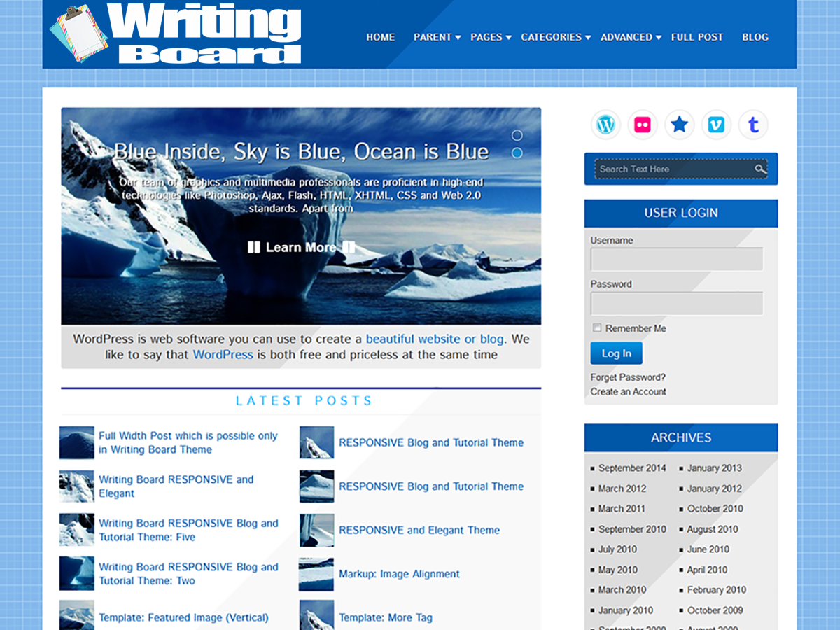Open the BLOG menu item
The image size is (840, 630).
coord(755,37)
